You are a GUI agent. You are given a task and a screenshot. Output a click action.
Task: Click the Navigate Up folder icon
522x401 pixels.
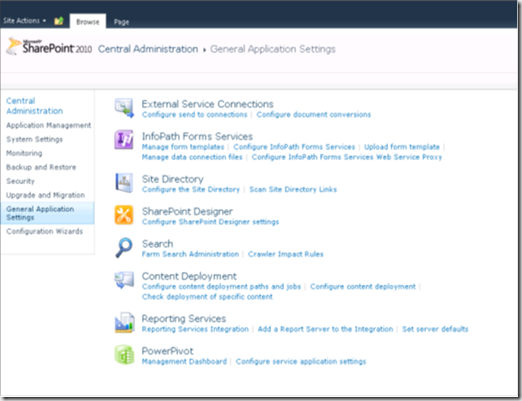pos(59,21)
